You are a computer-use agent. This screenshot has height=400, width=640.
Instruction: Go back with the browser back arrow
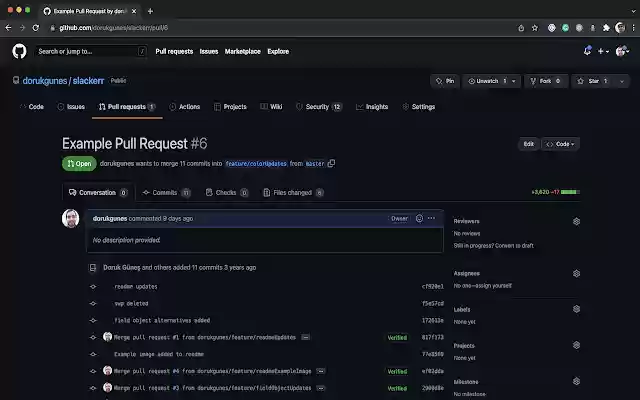pos(8,28)
